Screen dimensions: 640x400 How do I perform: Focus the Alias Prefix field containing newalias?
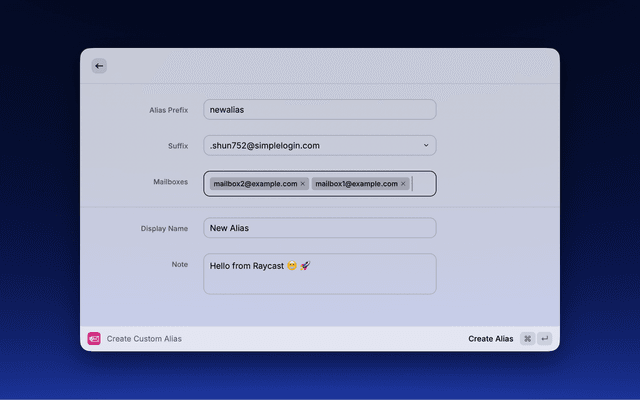[319, 110]
